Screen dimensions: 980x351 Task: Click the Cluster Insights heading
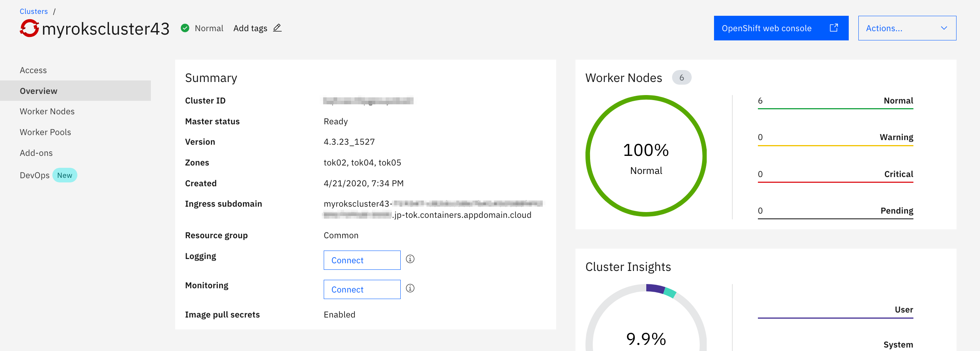tap(628, 267)
